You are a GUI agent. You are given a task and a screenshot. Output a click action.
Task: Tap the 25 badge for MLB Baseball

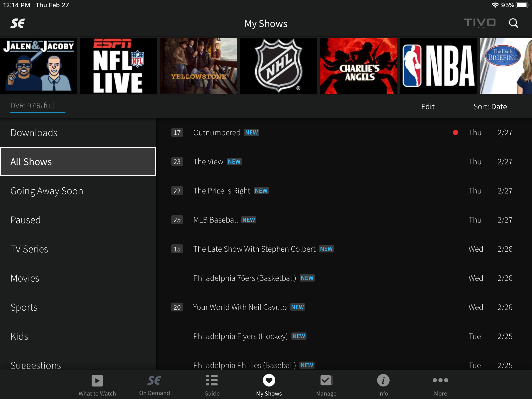[177, 220]
